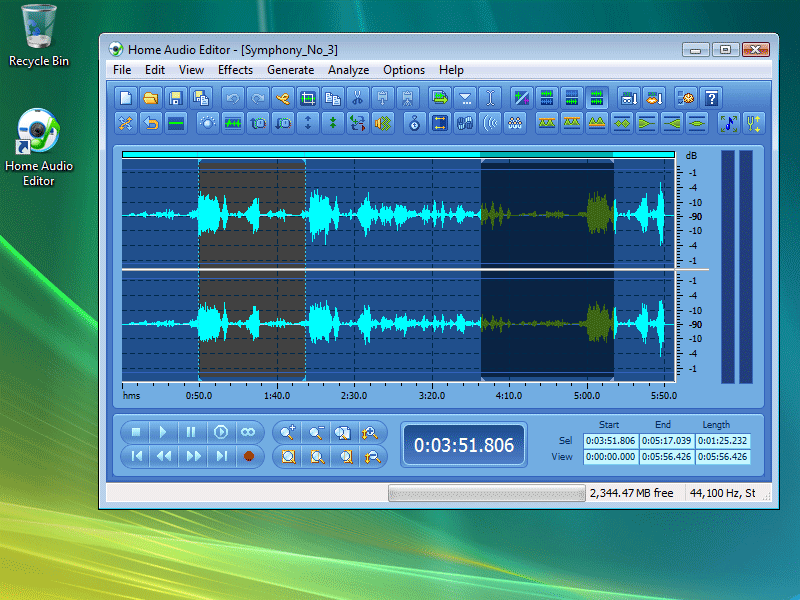Click the Crop/Trim selection icon
The height and width of the screenshot is (600, 800).
[308, 98]
